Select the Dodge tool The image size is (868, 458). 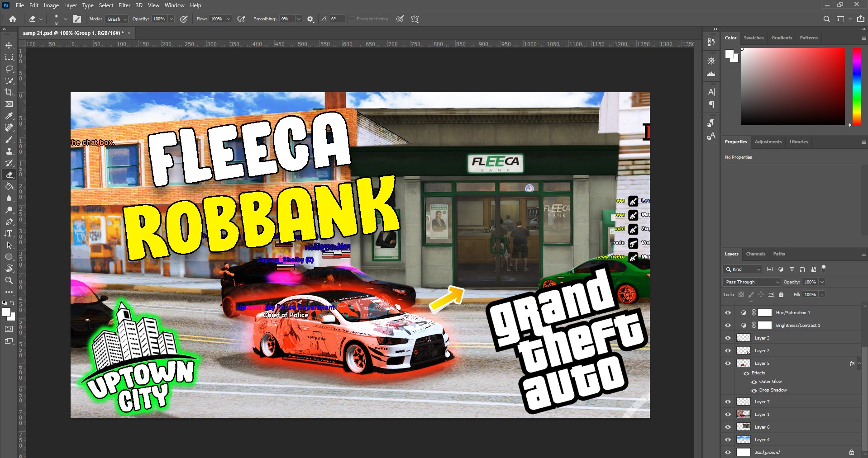click(x=9, y=210)
